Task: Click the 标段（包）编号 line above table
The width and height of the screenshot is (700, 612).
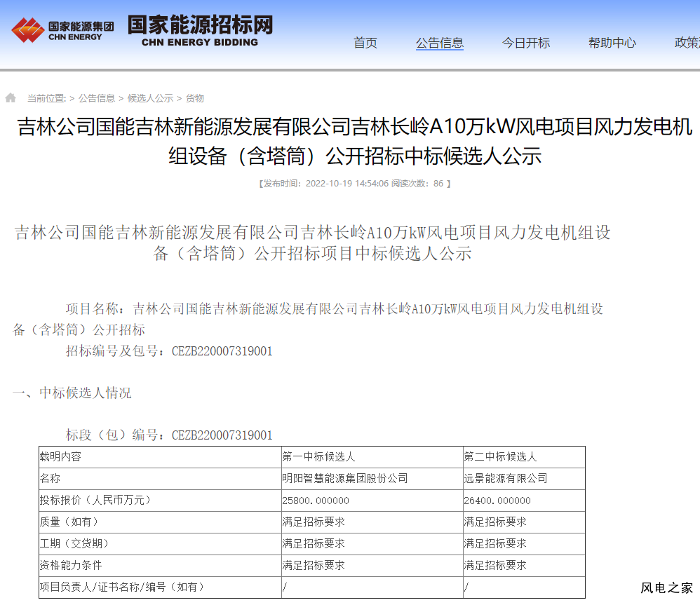Action: point(169,435)
